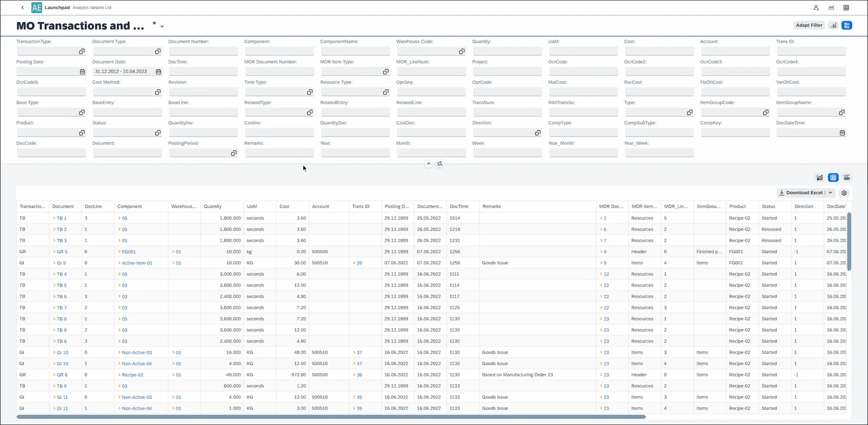
Task: Open value help for Warehouse Code filter
Action: pos(462,51)
